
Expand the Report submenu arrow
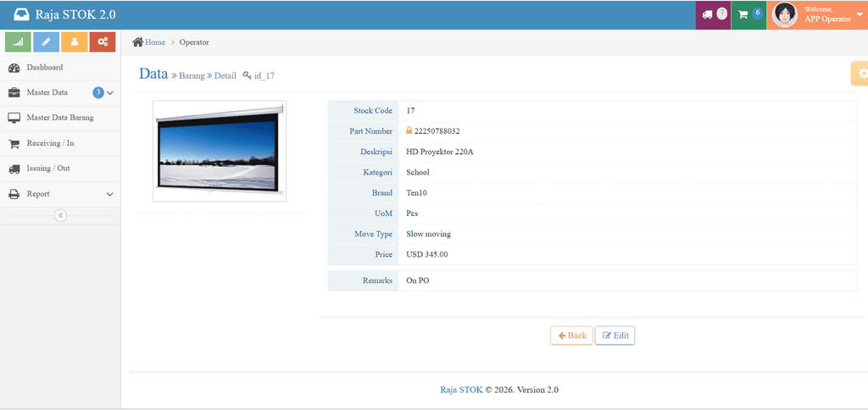point(109,194)
